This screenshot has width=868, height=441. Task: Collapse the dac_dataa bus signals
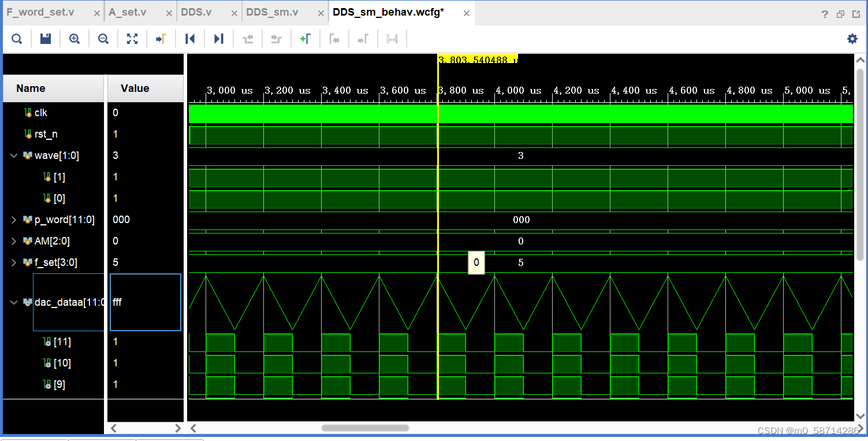coord(14,302)
